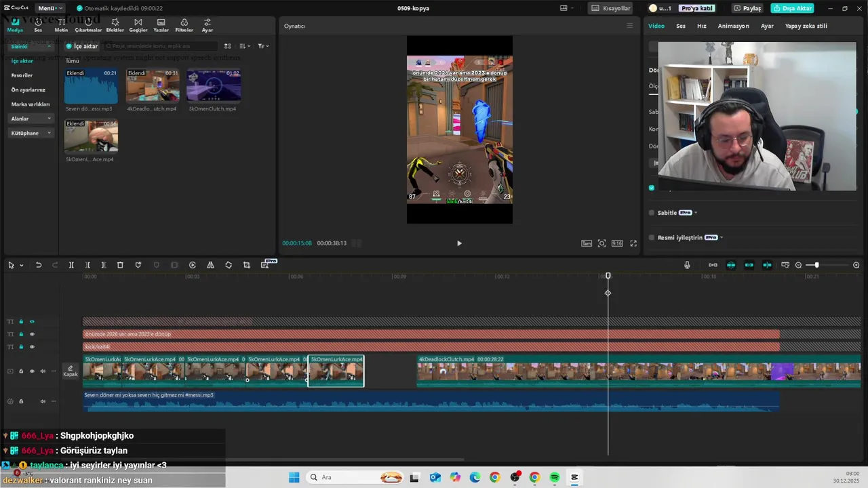Open CapCut from the Windows taskbar
The width and height of the screenshot is (868, 488).
pos(574,477)
